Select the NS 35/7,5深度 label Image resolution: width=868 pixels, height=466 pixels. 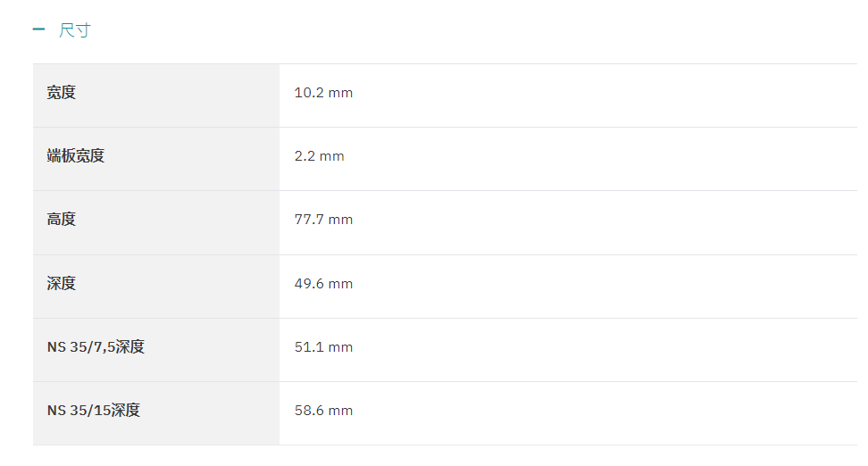(x=96, y=347)
